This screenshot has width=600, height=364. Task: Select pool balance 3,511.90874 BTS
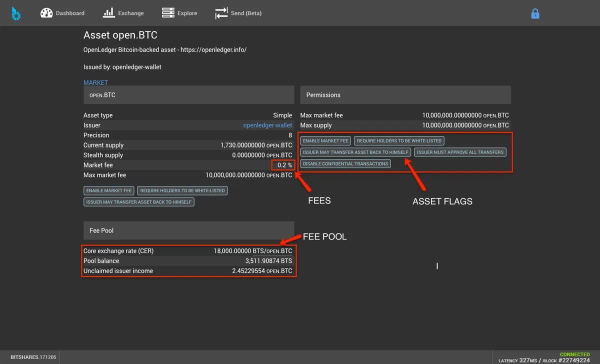click(x=268, y=261)
